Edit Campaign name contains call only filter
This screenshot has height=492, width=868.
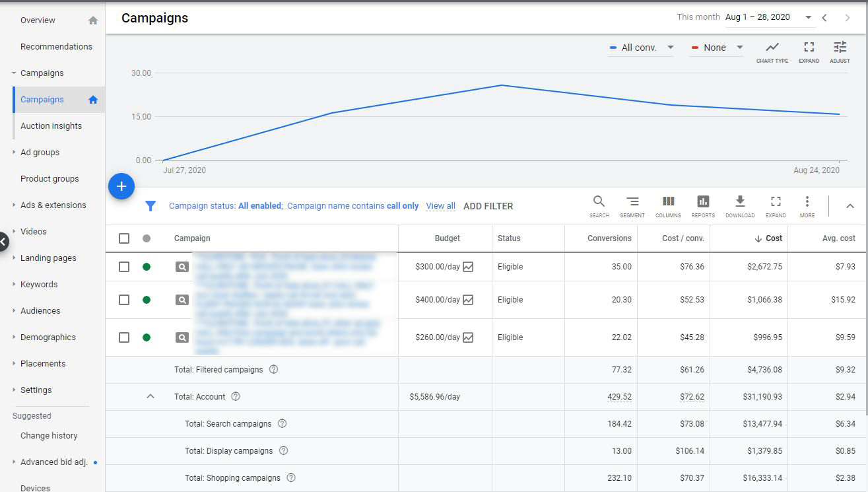tap(353, 206)
